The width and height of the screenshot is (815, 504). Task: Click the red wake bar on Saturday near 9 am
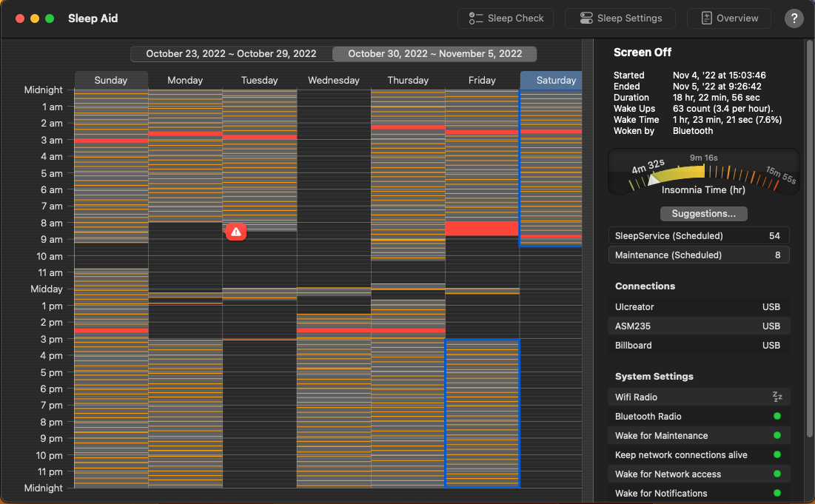click(x=551, y=236)
